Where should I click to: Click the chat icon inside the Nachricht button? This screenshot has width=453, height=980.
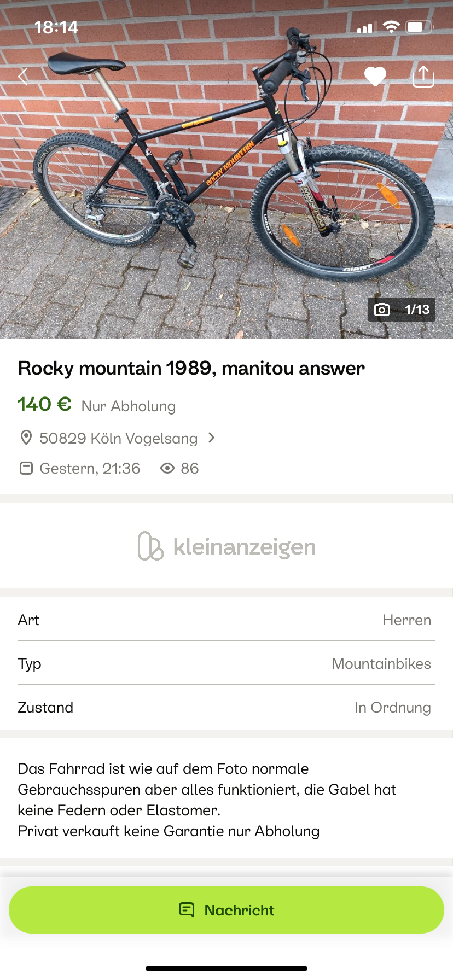click(187, 909)
